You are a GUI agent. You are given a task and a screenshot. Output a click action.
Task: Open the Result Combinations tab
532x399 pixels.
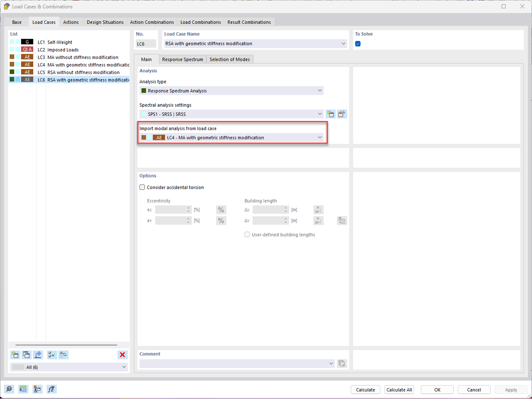click(249, 22)
